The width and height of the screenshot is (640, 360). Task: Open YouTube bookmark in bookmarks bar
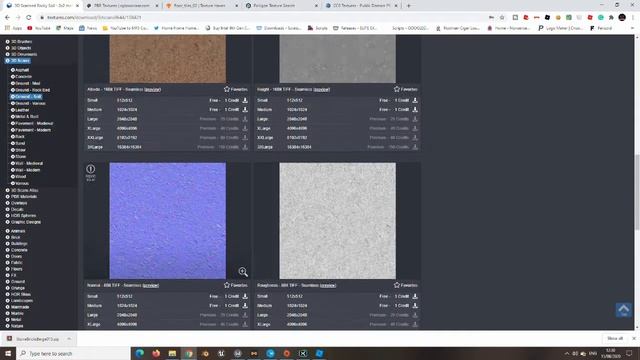(x=39, y=28)
